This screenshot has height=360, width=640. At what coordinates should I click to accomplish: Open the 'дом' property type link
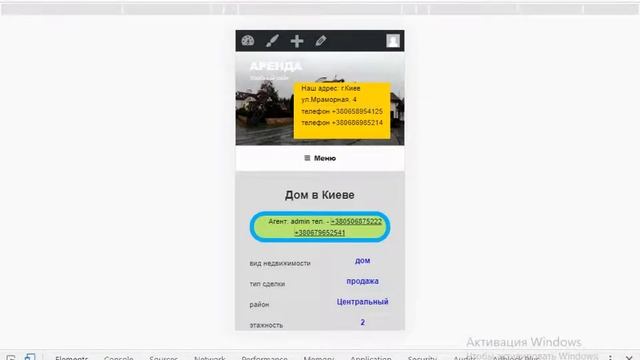(x=362, y=260)
